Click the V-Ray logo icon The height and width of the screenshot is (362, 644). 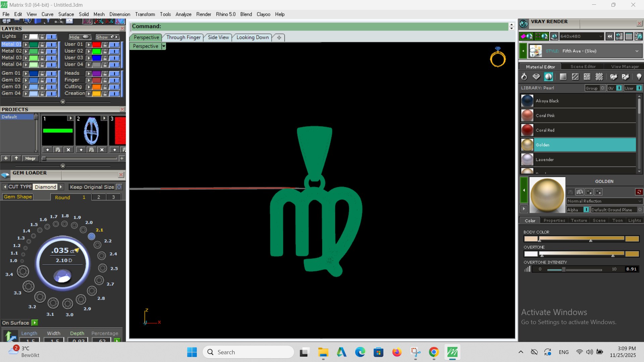point(524,23)
